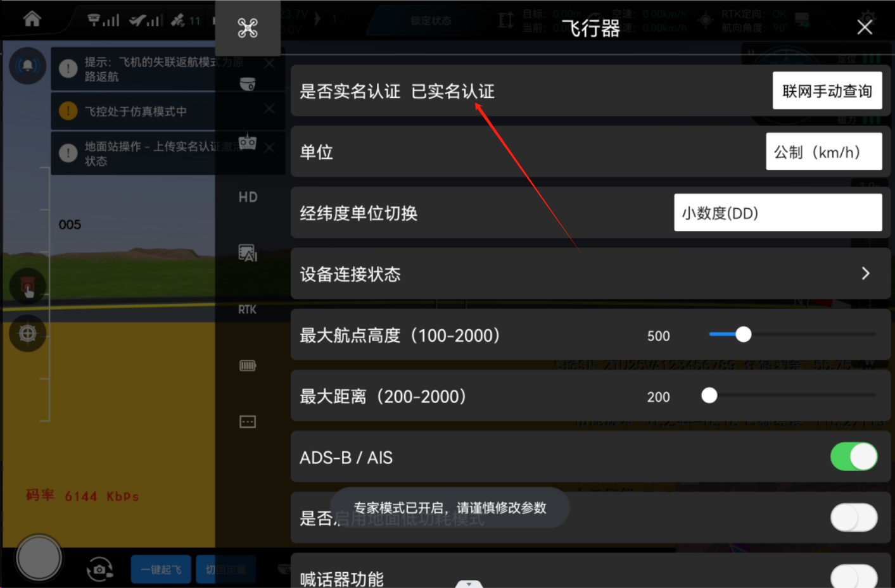Tap the dimmed 锁定状态 flight status
Screen dimensions: 895x588
click(431, 21)
